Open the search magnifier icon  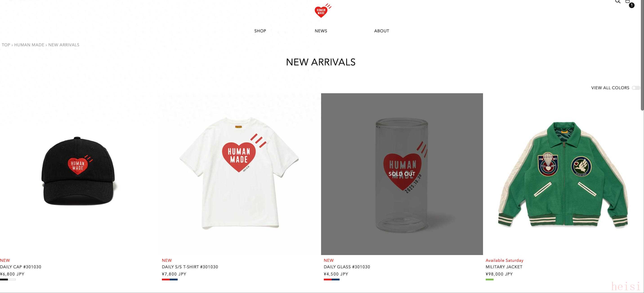point(618,1)
